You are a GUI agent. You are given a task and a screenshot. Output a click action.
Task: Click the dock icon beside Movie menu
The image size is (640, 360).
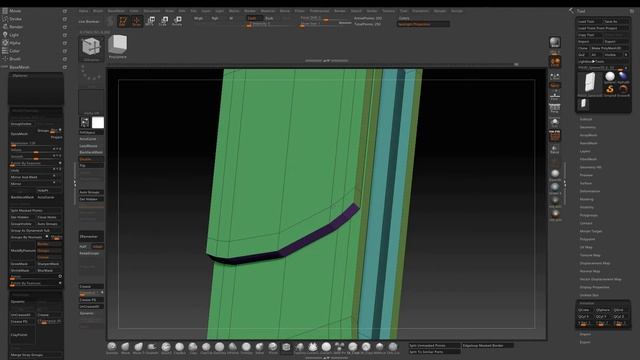[x=64, y=11]
